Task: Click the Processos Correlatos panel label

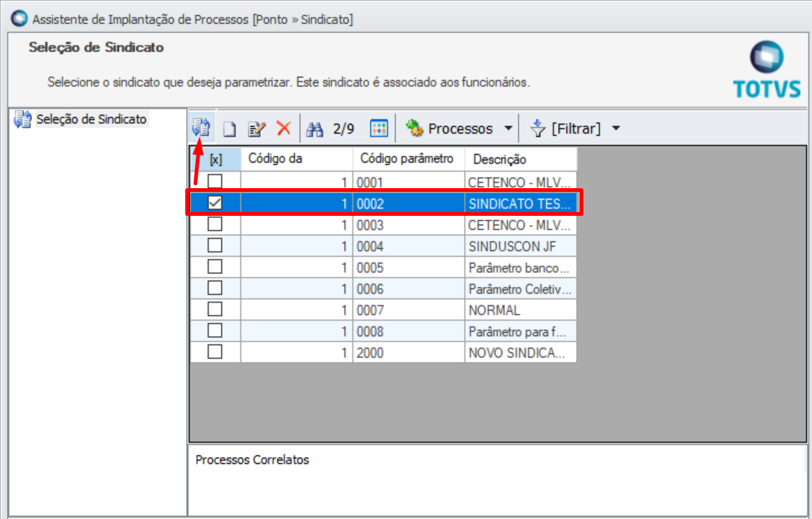Action: [x=252, y=459]
